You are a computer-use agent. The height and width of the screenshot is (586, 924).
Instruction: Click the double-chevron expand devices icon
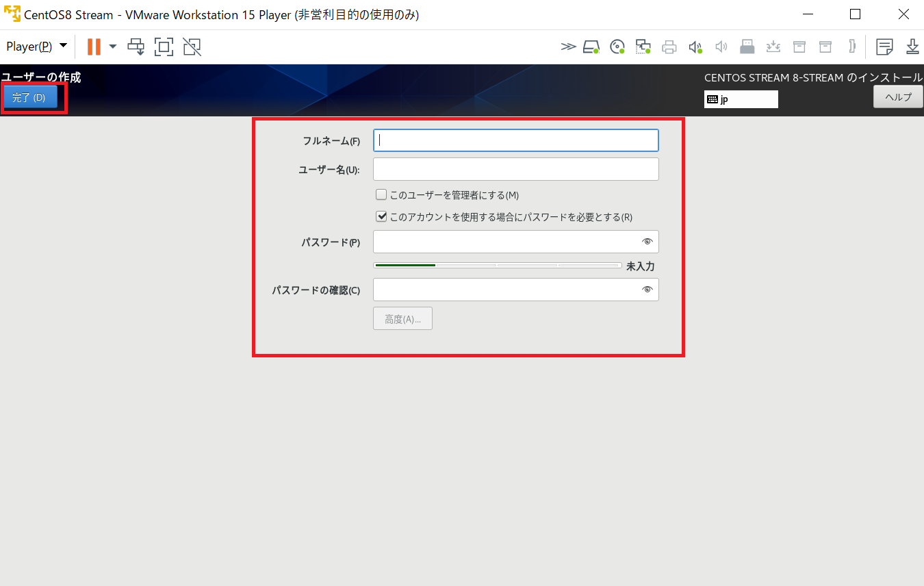tap(568, 47)
